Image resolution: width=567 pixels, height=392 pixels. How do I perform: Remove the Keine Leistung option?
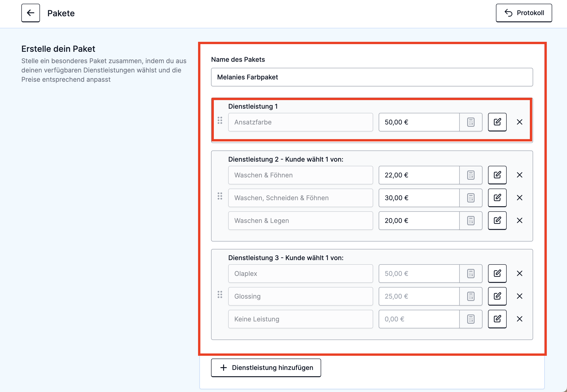coord(520,319)
